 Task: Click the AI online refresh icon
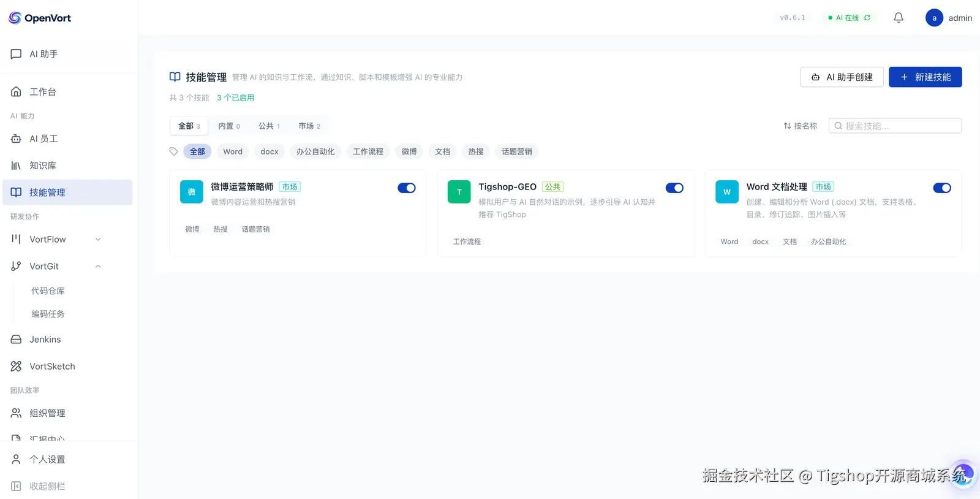click(867, 18)
